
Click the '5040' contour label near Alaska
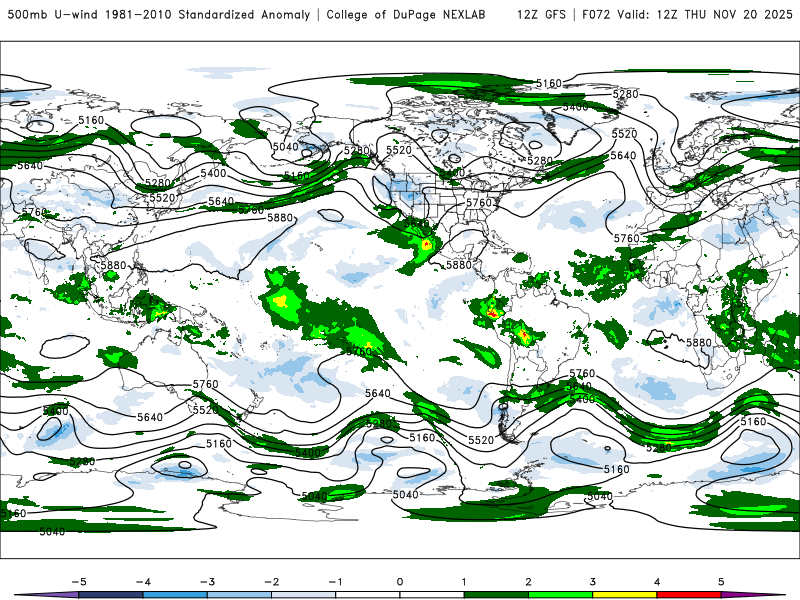point(285,147)
